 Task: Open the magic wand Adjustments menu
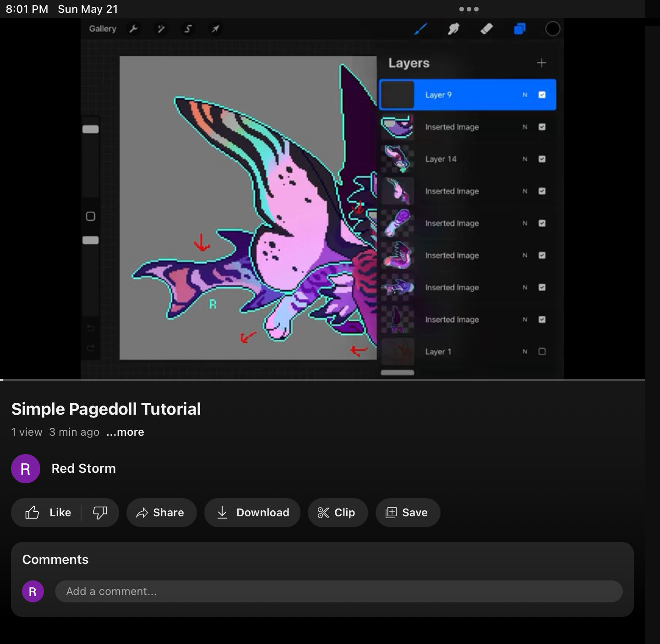[x=161, y=29]
